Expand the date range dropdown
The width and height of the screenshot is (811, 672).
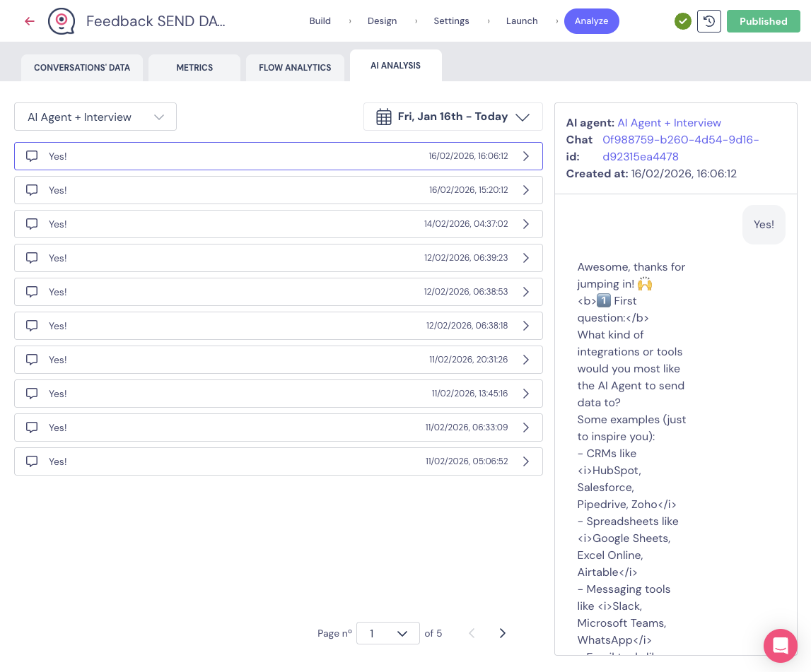523,117
